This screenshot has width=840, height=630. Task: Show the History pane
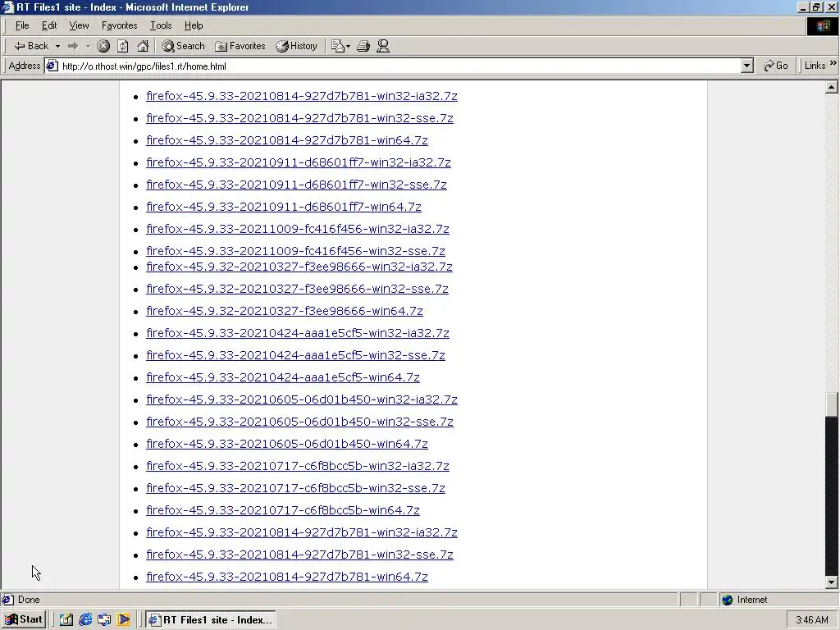(x=296, y=46)
